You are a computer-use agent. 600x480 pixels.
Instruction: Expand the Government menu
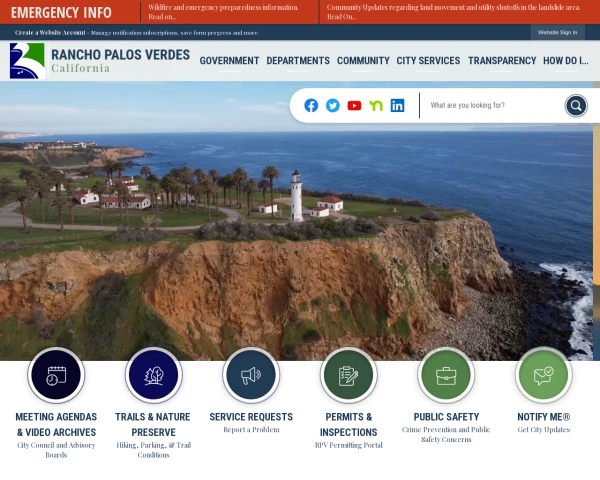point(229,61)
